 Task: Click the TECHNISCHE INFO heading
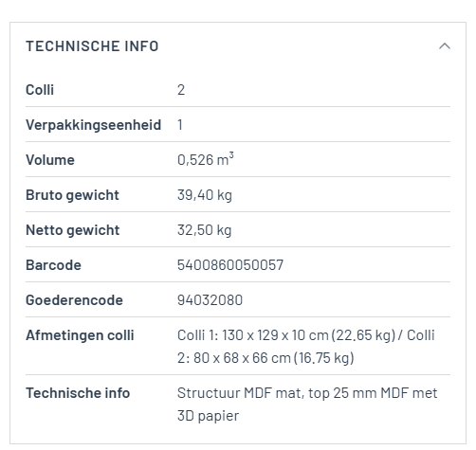pyautogui.click(x=92, y=46)
